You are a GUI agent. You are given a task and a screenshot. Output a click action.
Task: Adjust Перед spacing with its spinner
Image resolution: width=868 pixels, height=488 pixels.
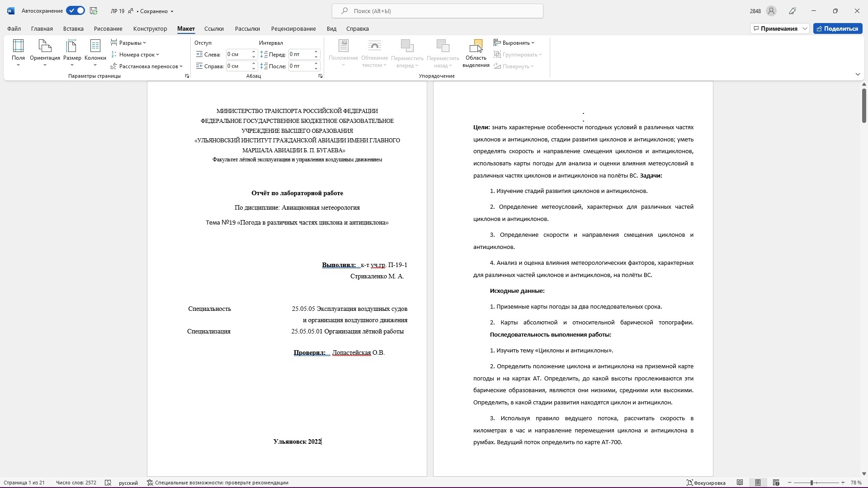316,55
